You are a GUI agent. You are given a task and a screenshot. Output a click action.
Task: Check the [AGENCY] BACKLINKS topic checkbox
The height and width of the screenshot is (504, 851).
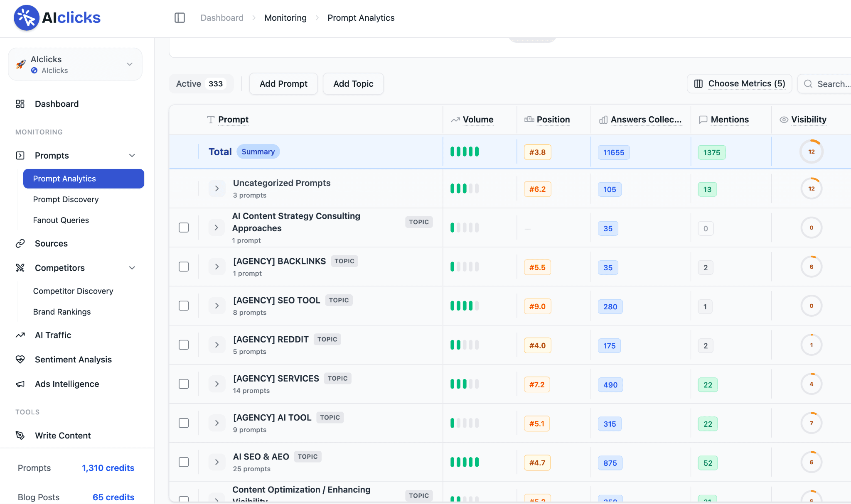(184, 267)
